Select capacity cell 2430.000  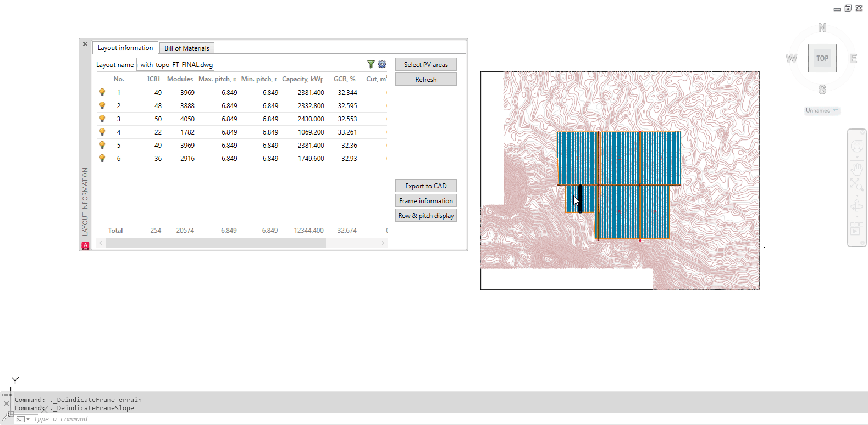(x=311, y=119)
